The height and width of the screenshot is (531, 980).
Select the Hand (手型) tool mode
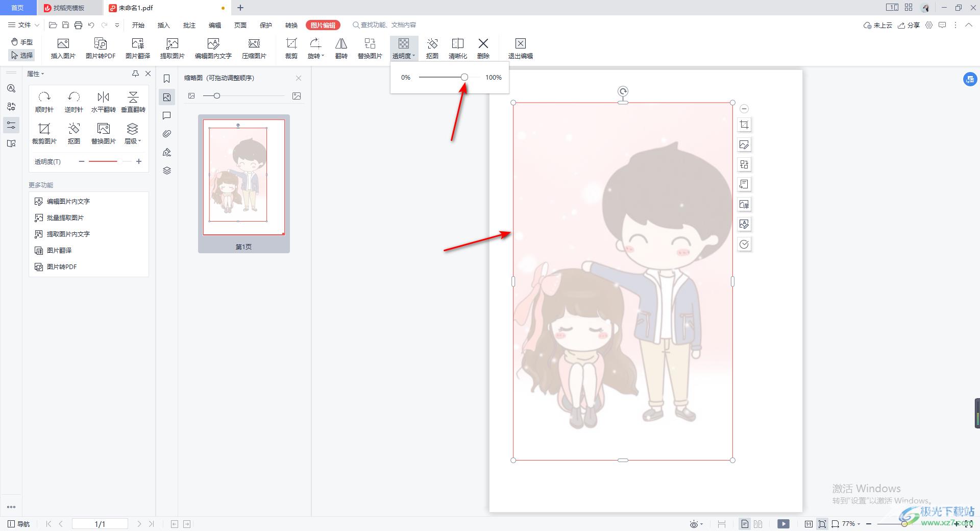point(22,42)
